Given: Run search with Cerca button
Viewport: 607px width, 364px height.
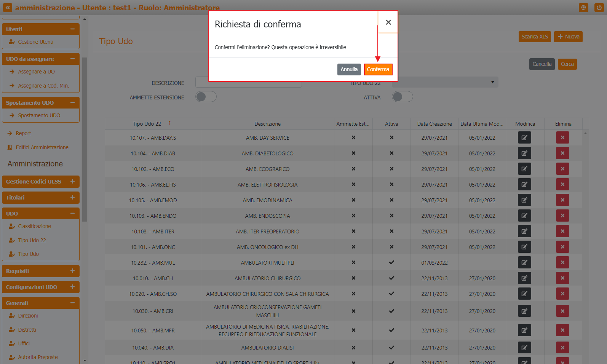Looking at the screenshot, I should (567, 64).
